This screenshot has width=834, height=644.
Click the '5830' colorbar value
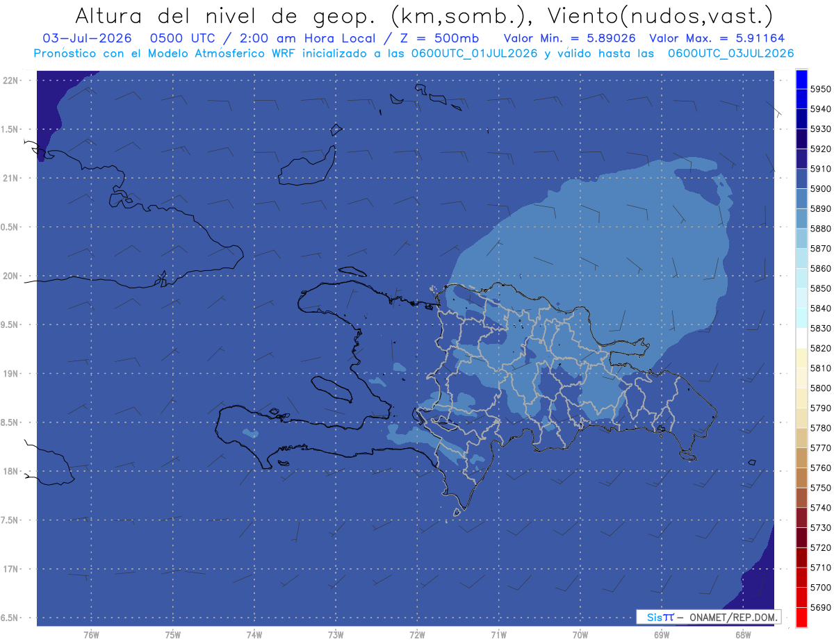click(x=821, y=328)
